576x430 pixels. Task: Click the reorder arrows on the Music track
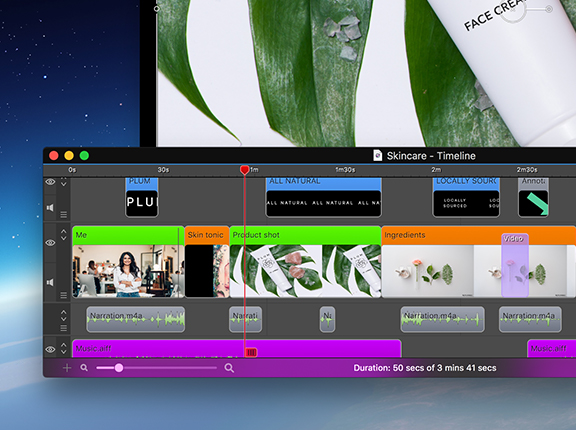pos(64,348)
